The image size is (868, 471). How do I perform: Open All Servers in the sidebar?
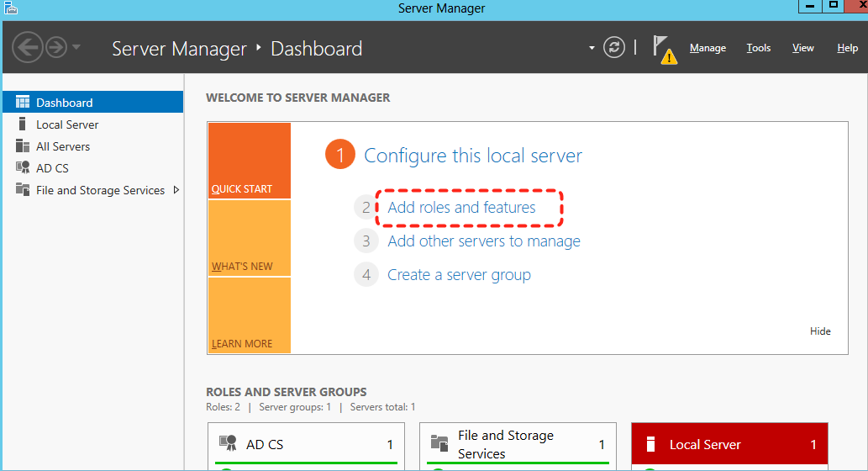(x=63, y=146)
